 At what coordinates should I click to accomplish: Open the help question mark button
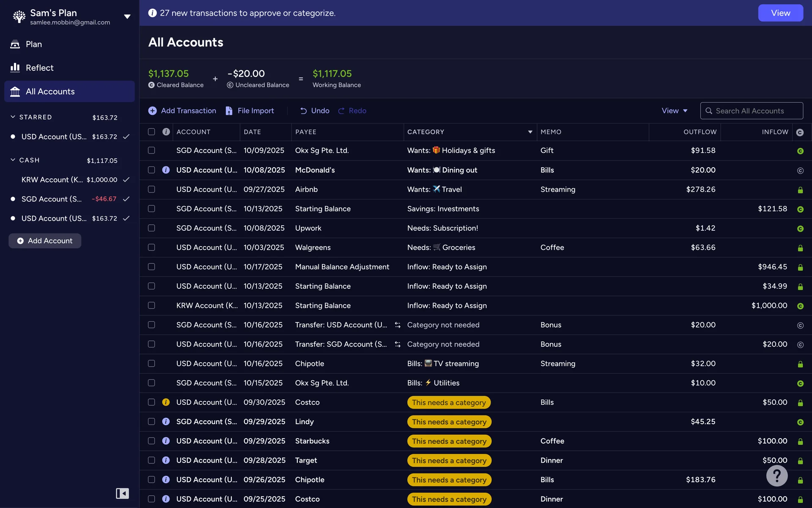click(776, 476)
